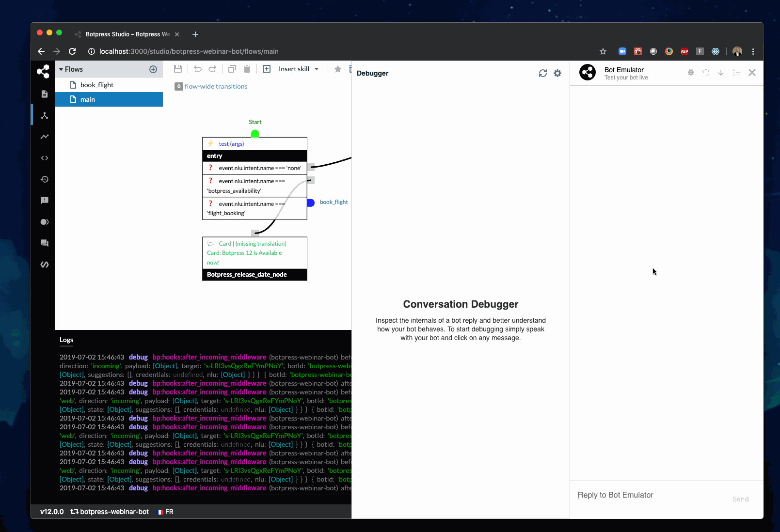
Task: Open Debugger settings gear
Action: pyautogui.click(x=557, y=73)
